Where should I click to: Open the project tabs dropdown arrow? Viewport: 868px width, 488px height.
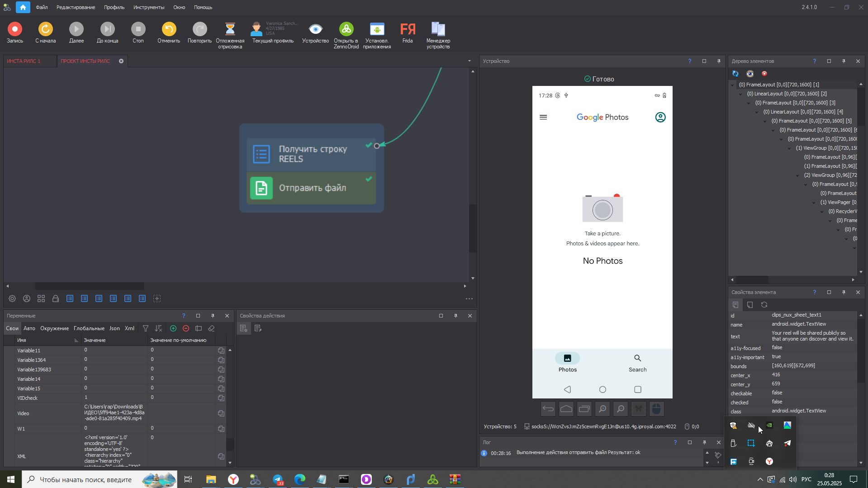tap(469, 61)
